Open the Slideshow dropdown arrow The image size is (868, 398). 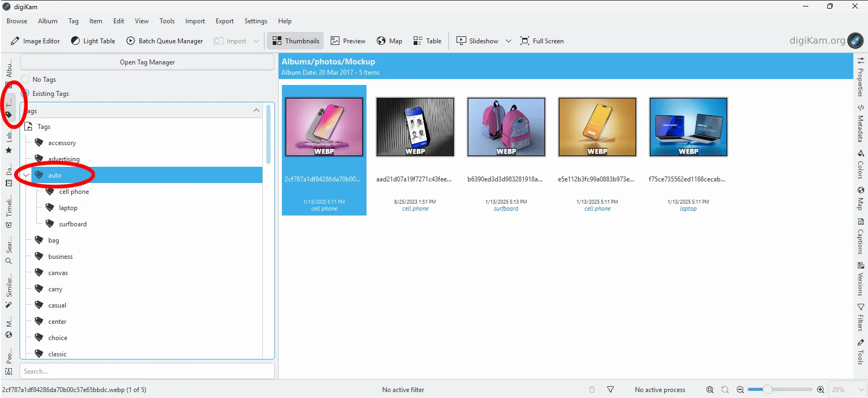[509, 41]
